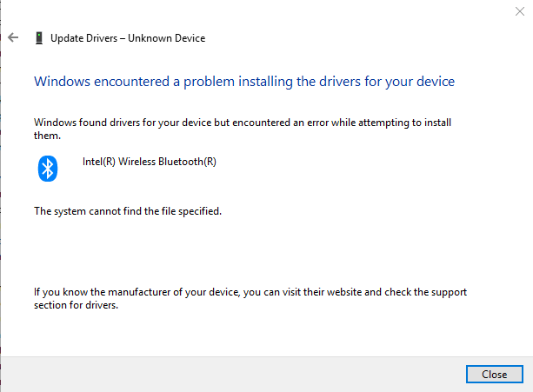Screen dimensions: 533x392
Task: Select the "Intel(R) Wireless Bluetooth(R)" device name
Action: click(149, 161)
